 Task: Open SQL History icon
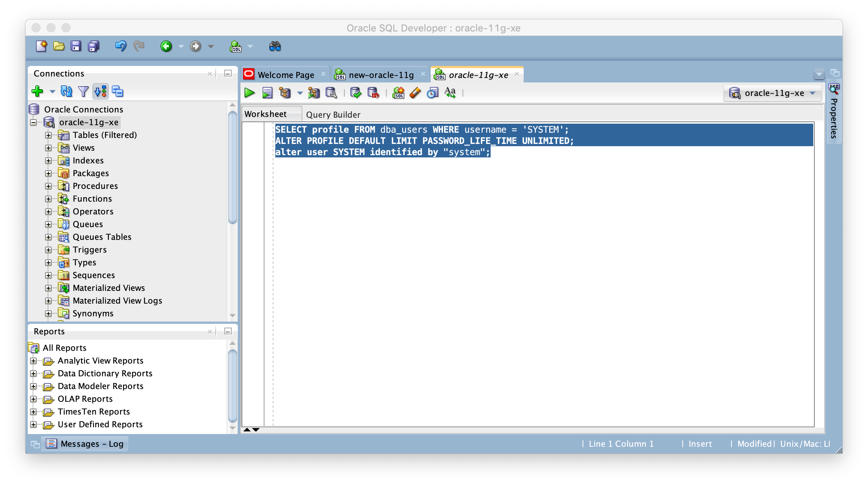point(432,93)
